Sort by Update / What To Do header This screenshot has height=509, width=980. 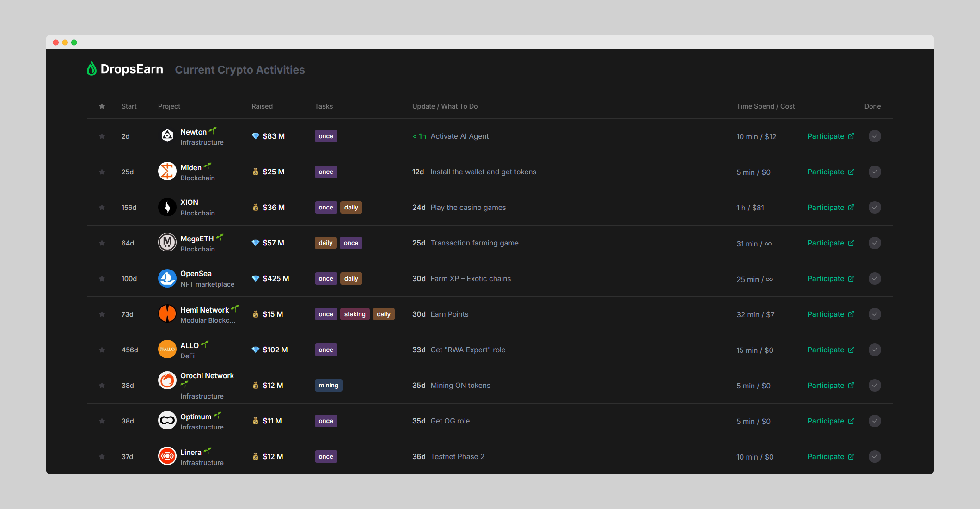pos(445,106)
